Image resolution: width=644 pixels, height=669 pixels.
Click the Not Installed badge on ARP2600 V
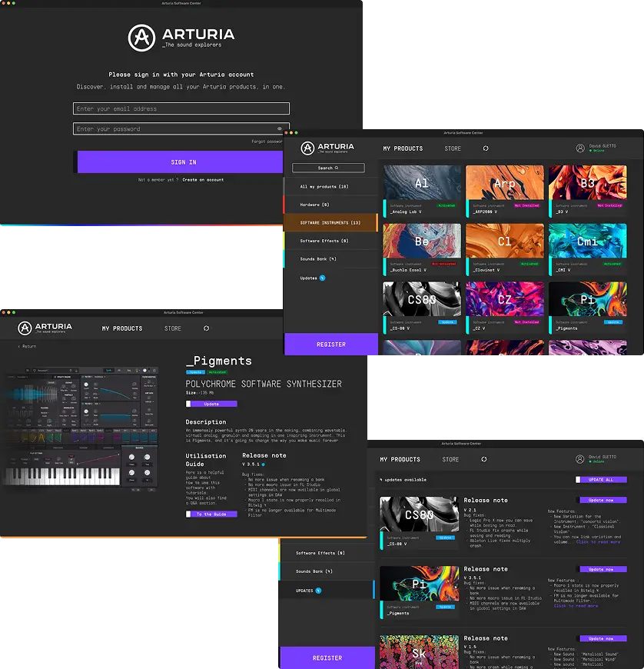point(526,205)
